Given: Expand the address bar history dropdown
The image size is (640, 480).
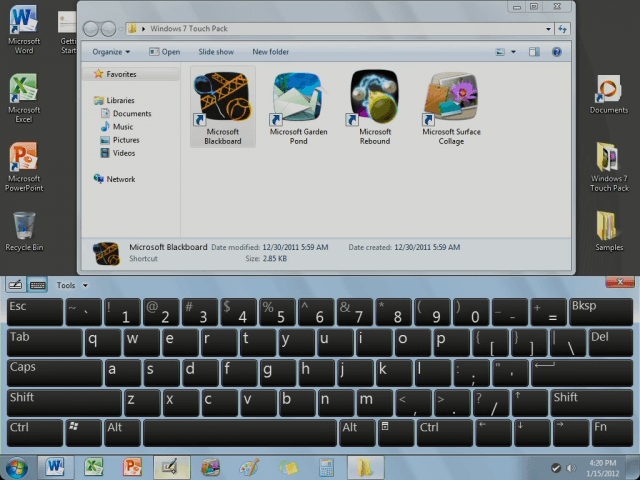Looking at the screenshot, I should pos(548,29).
